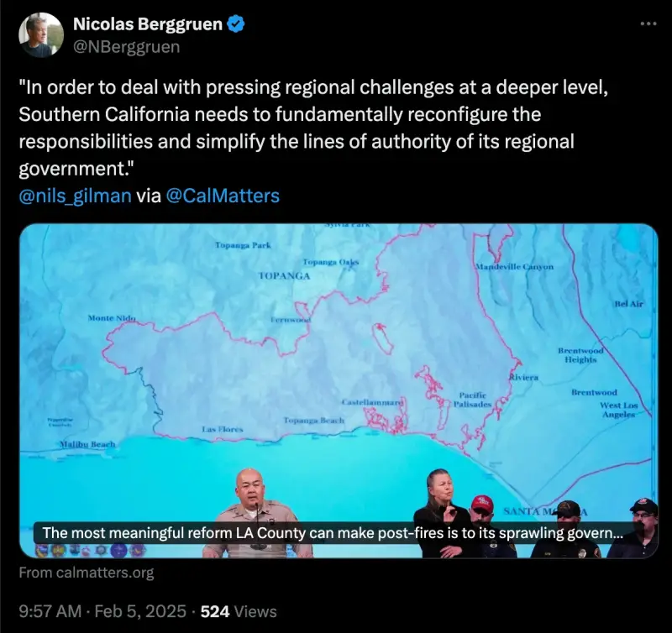Click the TOPANGA label on the map
This screenshot has height=633, width=672.
[x=284, y=276]
